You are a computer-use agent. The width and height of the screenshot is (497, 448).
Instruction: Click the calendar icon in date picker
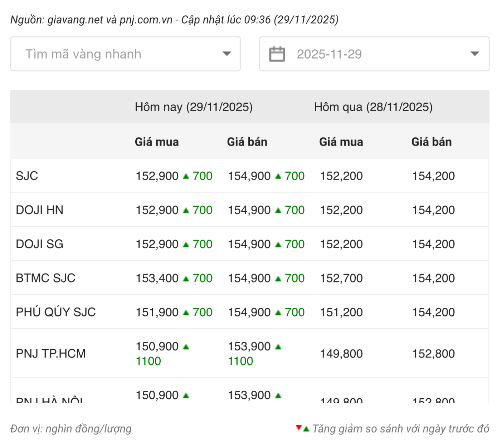[277, 54]
